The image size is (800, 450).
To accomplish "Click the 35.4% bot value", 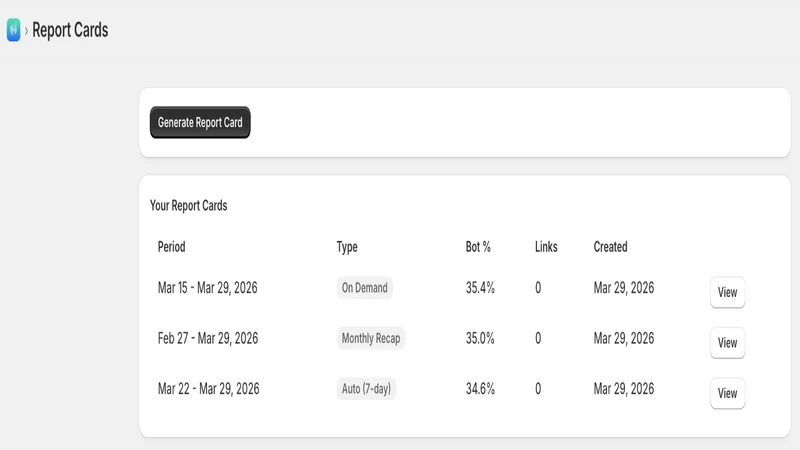I will tap(480, 288).
